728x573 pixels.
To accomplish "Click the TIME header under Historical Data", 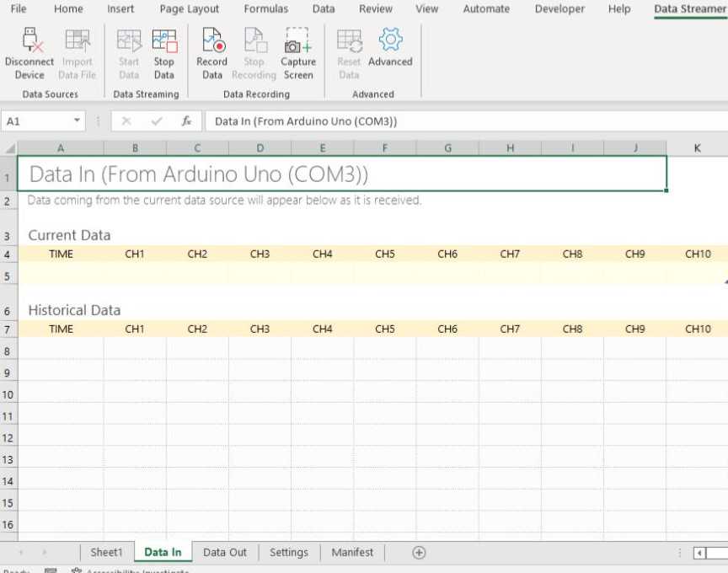I will [x=61, y=329].
